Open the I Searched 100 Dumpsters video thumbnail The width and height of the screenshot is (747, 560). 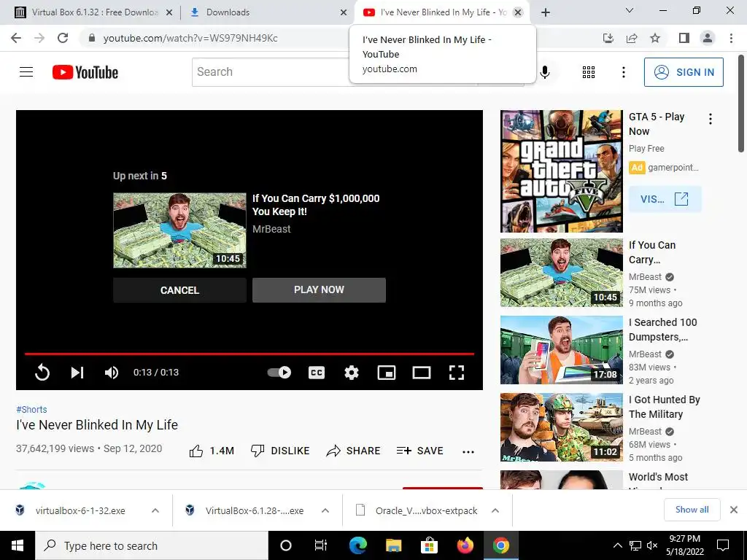tap(561, 350)
